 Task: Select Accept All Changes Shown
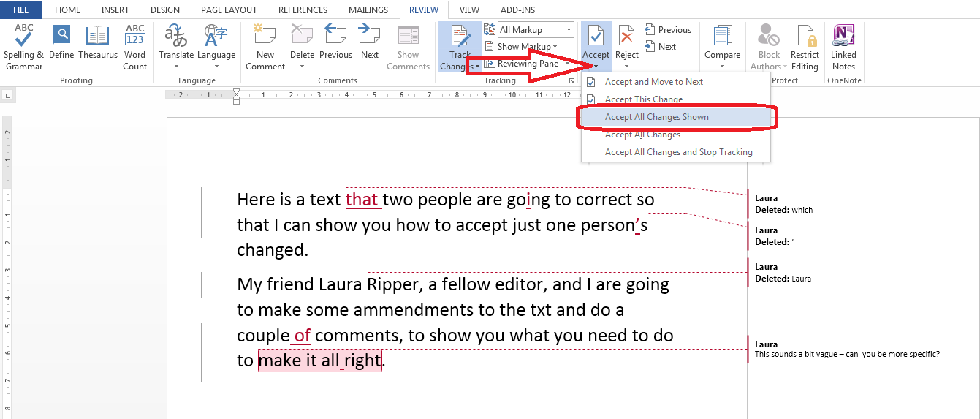(656, 117)
